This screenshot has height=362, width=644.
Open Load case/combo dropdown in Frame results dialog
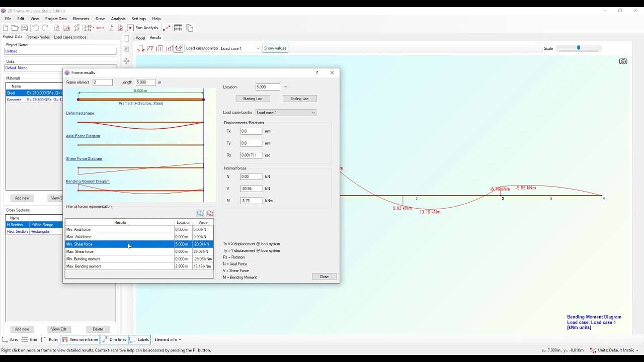[286, 113]
